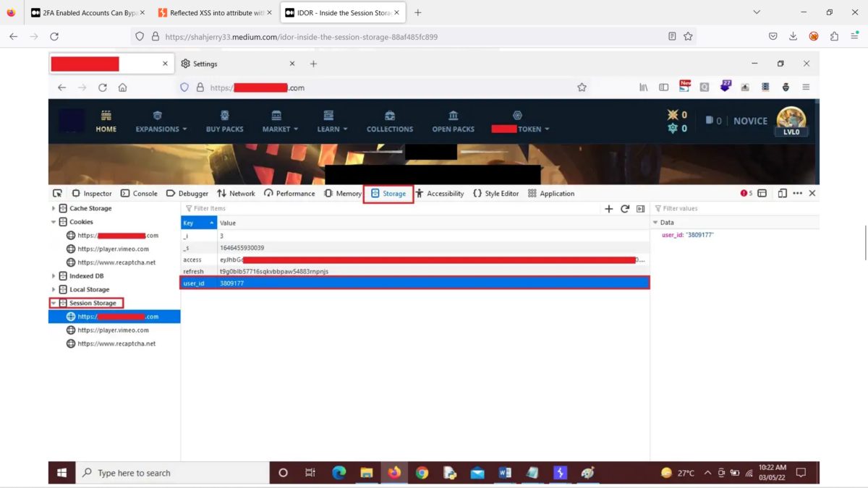Screen dimensions: 868x488
Task: Select www.recaptcha.net under Cookies
Action: point(116,262)
